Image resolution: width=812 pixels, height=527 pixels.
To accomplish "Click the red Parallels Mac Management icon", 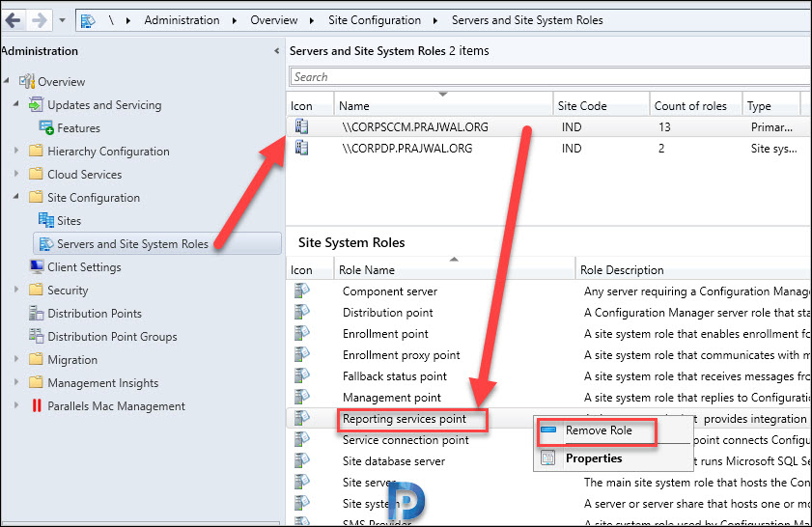I will pyautogui.click(x=37, y=405).
